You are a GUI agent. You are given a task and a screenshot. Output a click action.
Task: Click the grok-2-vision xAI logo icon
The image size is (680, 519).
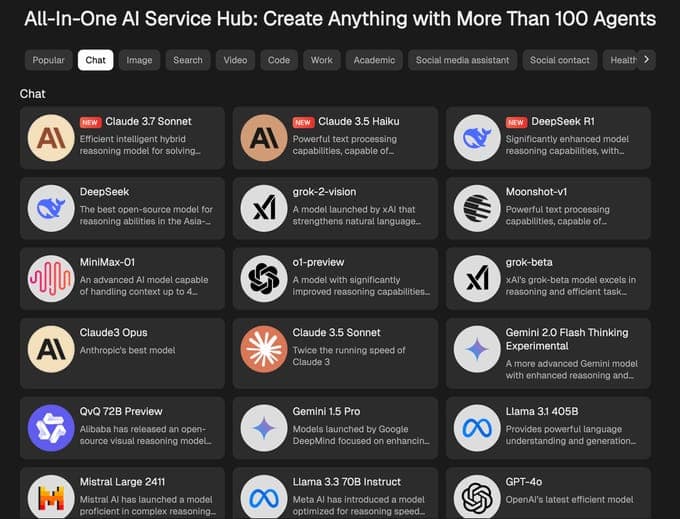click(x=264, y=208)
